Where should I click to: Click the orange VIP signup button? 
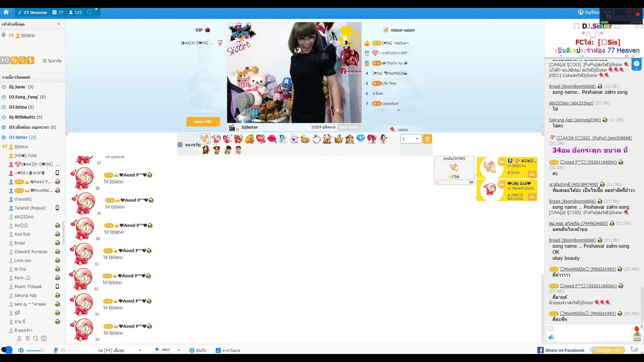coord(203,122)
